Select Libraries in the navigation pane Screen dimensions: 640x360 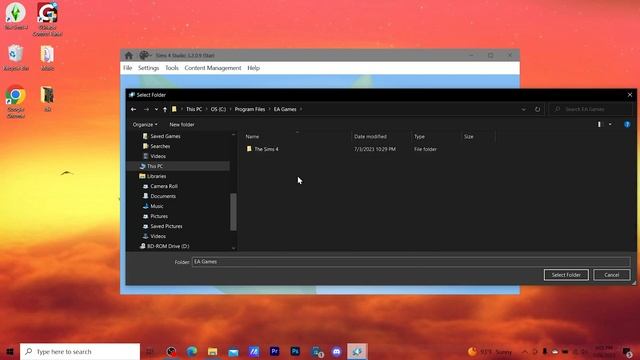coord(156,176)
